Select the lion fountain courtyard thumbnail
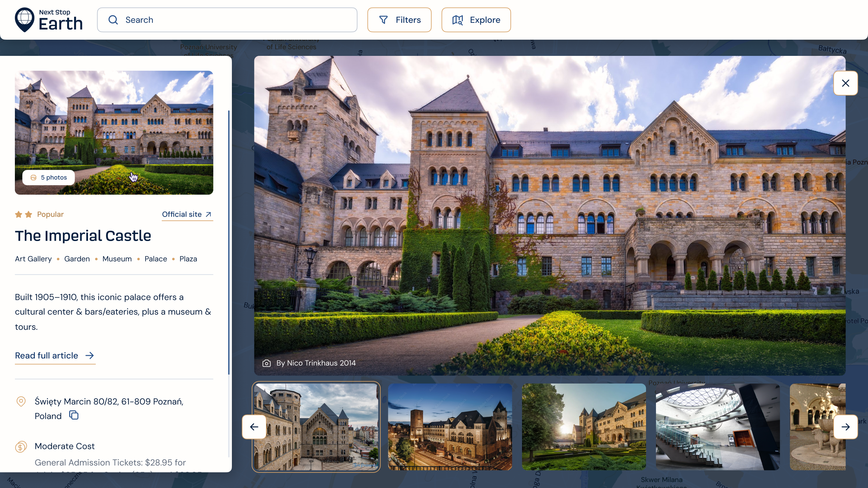Viewport: 868px width, 488px height. (x=817, y=427)
